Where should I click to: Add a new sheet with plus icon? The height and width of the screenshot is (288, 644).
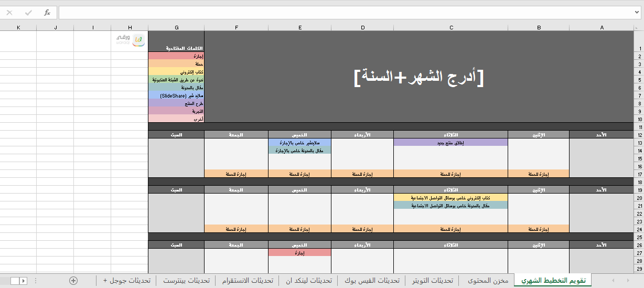[x=73, y=281]
